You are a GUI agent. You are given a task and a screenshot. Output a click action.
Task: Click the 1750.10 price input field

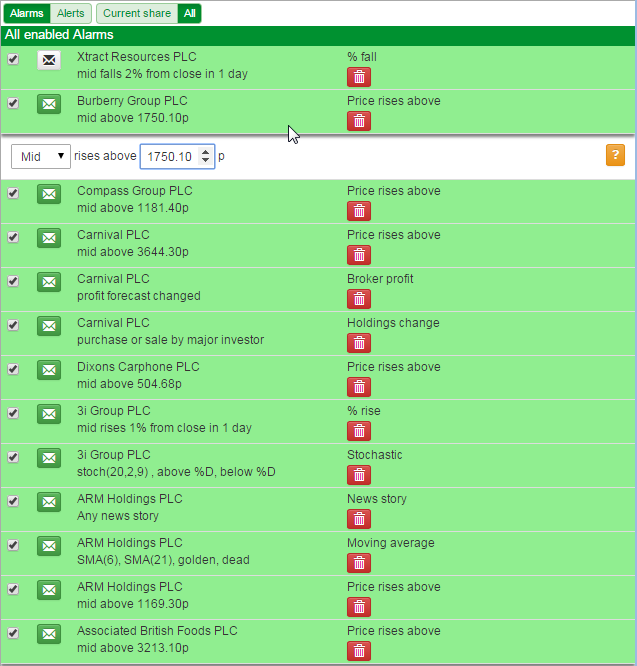pos(170,157)
